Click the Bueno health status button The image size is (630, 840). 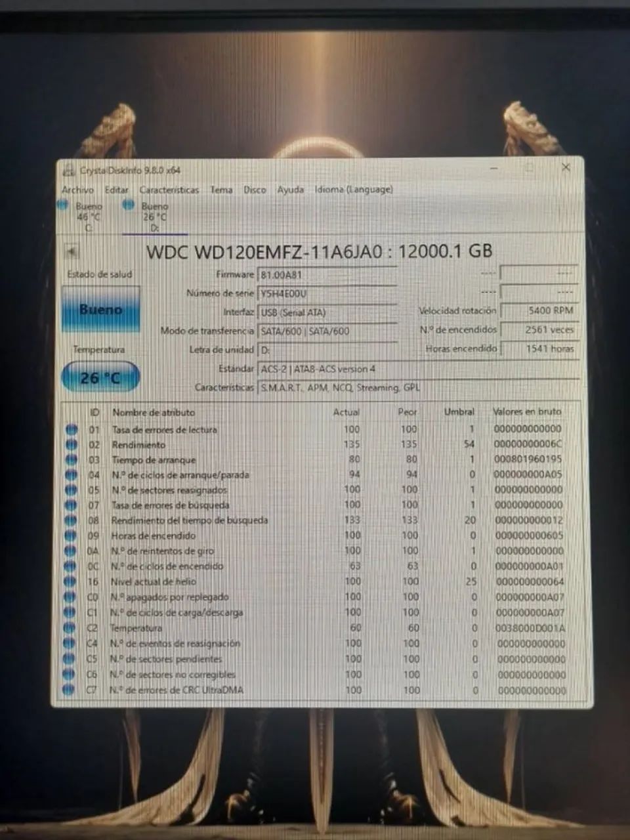(100, 309)
